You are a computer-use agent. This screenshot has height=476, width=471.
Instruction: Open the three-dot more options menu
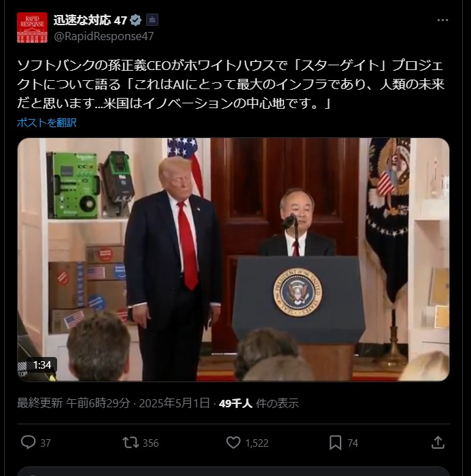[442, 20]
